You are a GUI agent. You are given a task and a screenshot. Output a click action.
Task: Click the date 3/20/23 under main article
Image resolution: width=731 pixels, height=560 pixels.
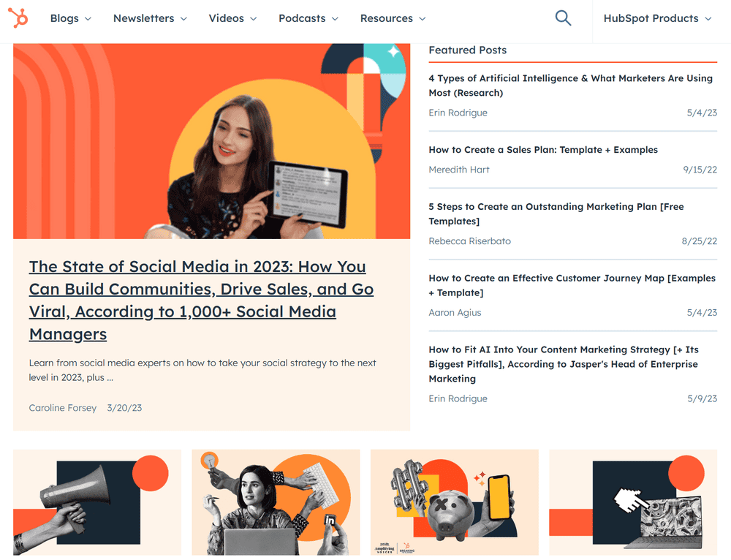124,408
